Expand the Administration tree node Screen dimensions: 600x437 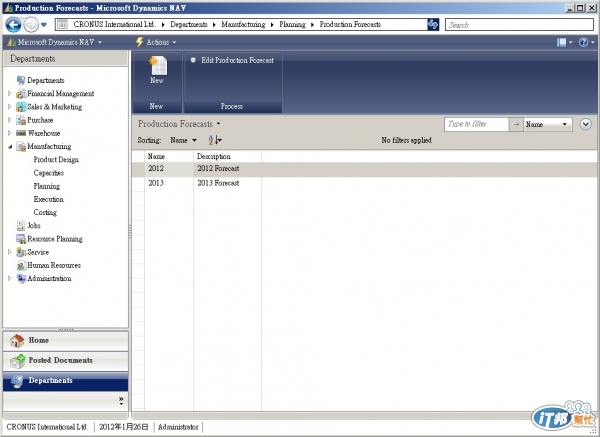(x=10, y=278)
